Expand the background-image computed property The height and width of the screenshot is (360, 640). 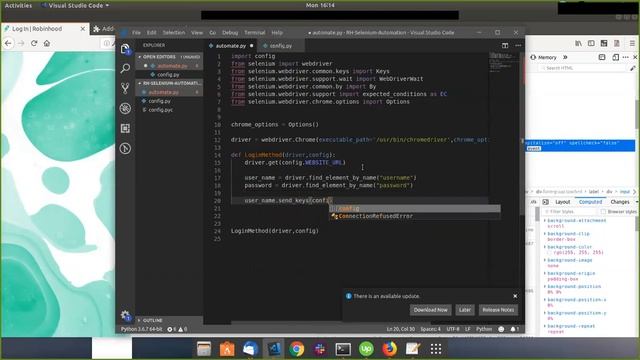(544, 260)
